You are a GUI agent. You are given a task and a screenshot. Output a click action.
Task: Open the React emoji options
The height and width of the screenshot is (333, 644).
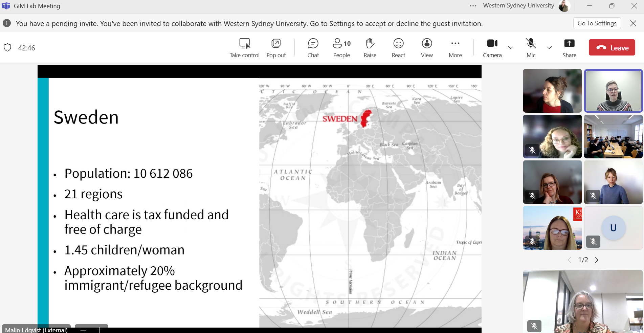(398, 48)
